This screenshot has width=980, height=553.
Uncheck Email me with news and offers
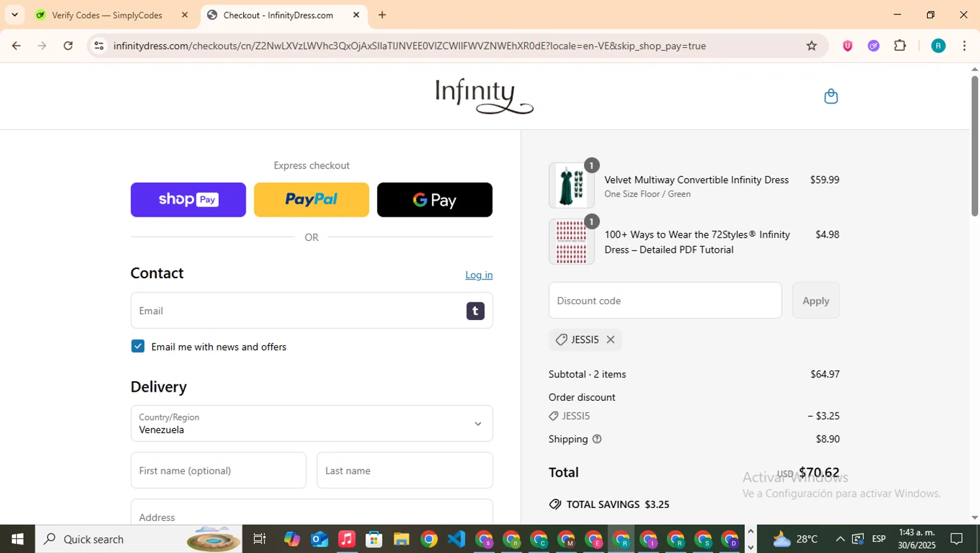(x=138, y=346)
